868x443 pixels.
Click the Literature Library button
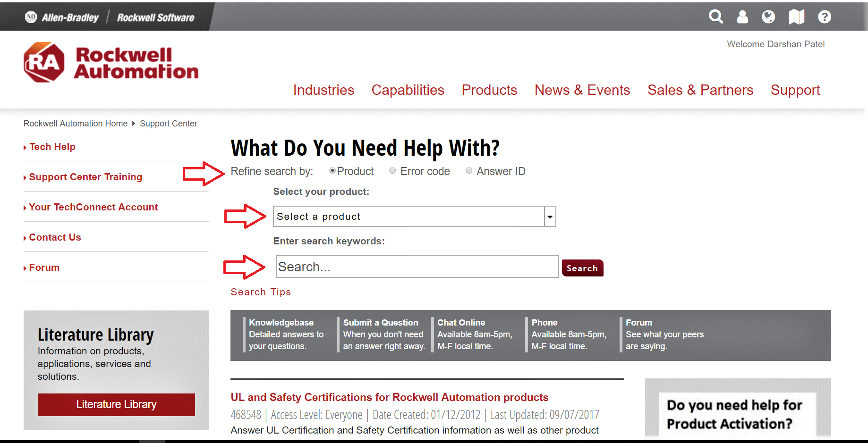click(116, 404)
